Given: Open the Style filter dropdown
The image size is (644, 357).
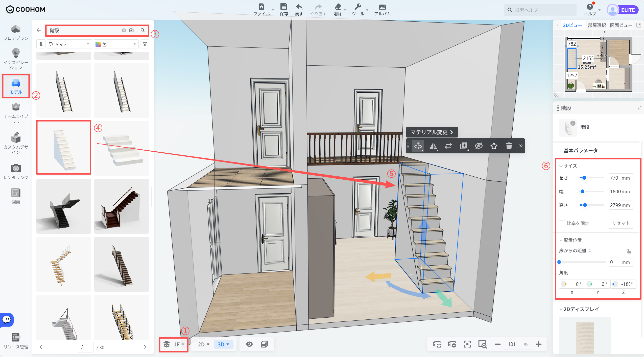Looking at the screenshot, I should coord(69,44).
